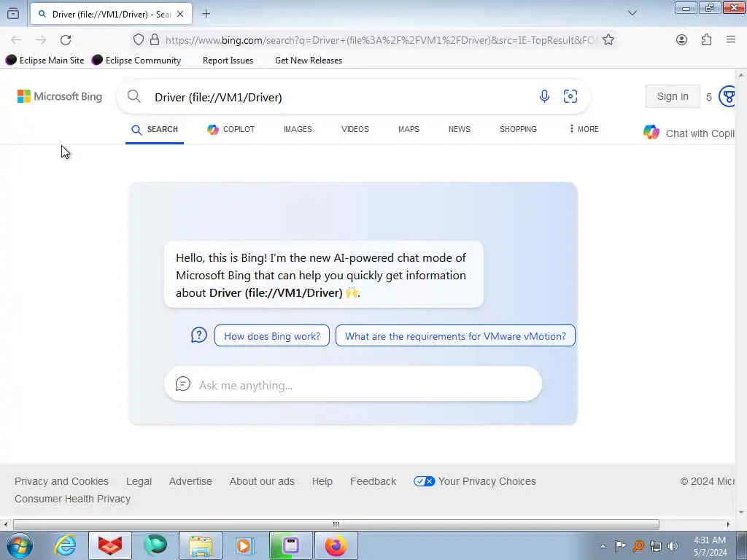Go back with the back arrow
This screenshot has width=747, height=560.
[16, 40]
